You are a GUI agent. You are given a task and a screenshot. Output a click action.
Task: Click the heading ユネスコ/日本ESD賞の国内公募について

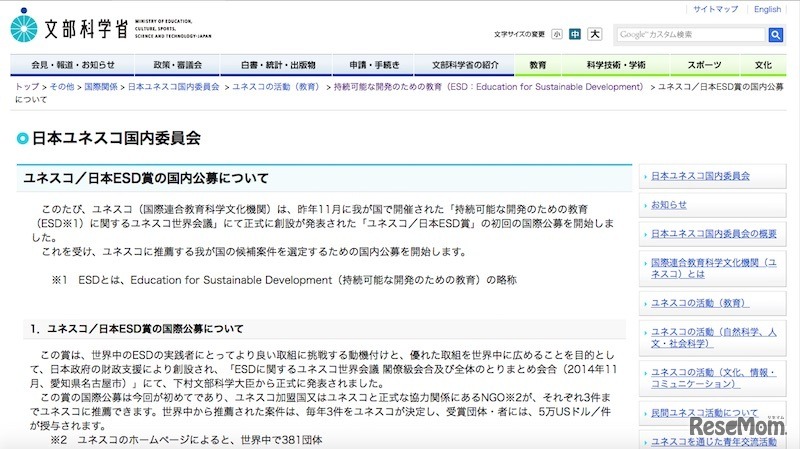click(x=146, y=178)
